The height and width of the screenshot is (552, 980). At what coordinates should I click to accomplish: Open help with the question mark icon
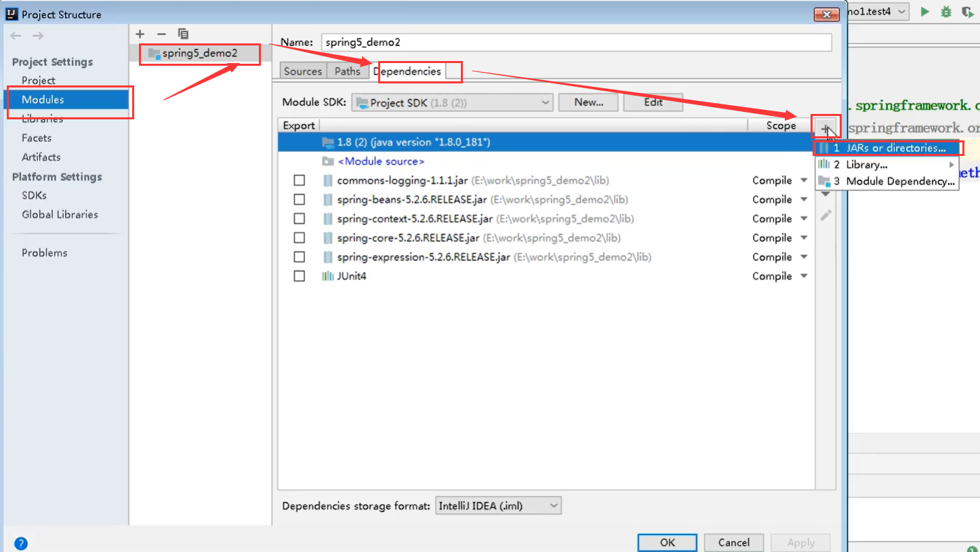tap(21, 543)
